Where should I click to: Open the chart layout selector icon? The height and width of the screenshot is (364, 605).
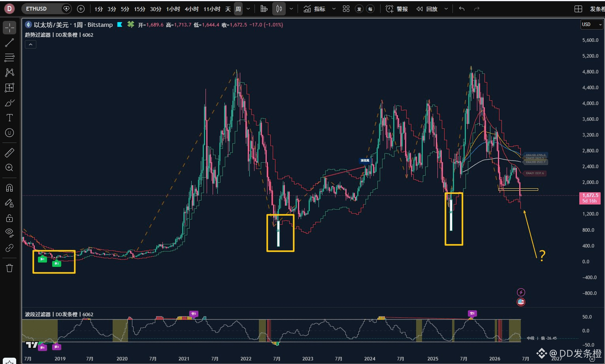click(x=578, y=9)
